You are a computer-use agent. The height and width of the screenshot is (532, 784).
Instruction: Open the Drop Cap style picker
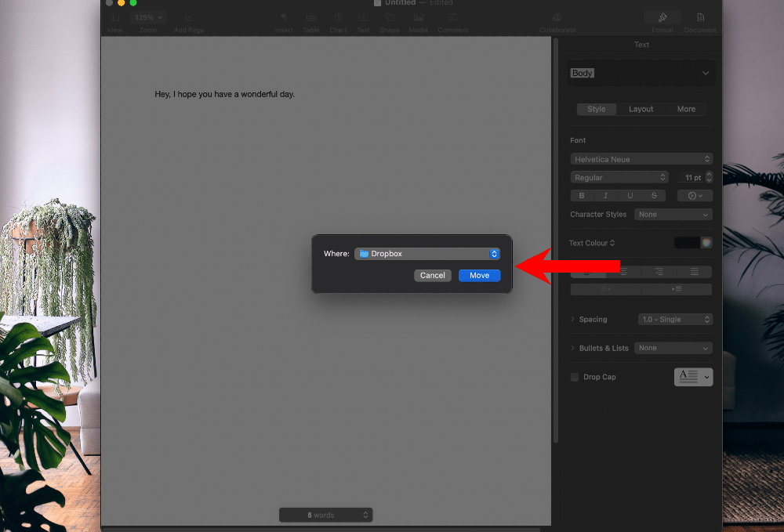(694, 377)
